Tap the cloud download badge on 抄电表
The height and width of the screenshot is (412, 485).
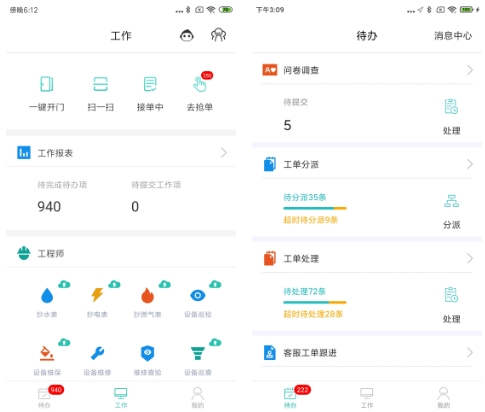pyautogui.click(x=114, y=284)
